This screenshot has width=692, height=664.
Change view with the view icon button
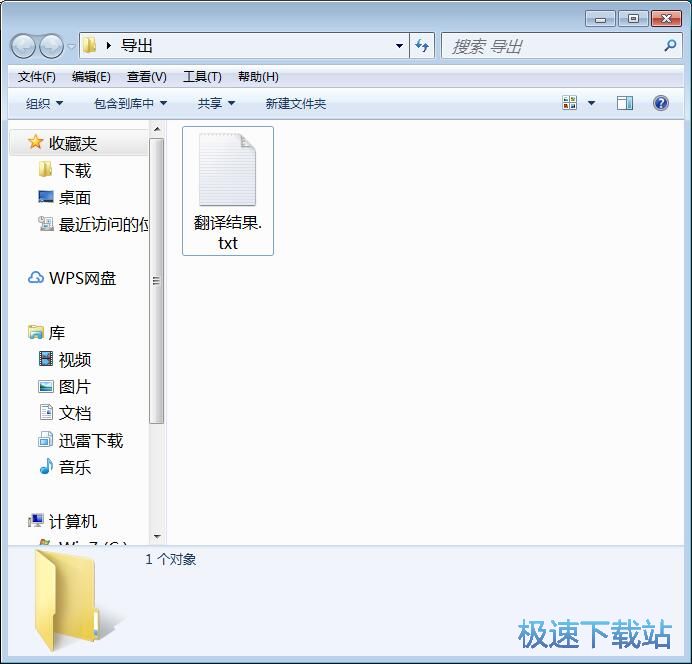[569, 103]
